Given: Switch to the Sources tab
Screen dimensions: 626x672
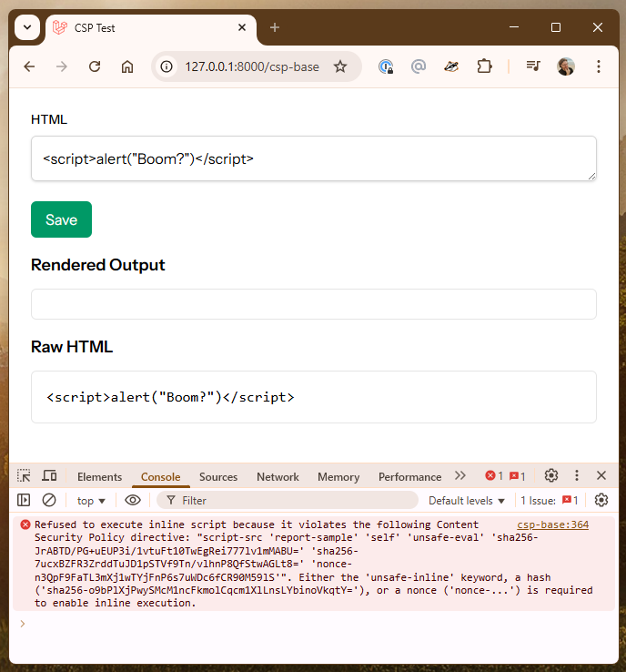Looking at the screenshot, I should [218, 477].
